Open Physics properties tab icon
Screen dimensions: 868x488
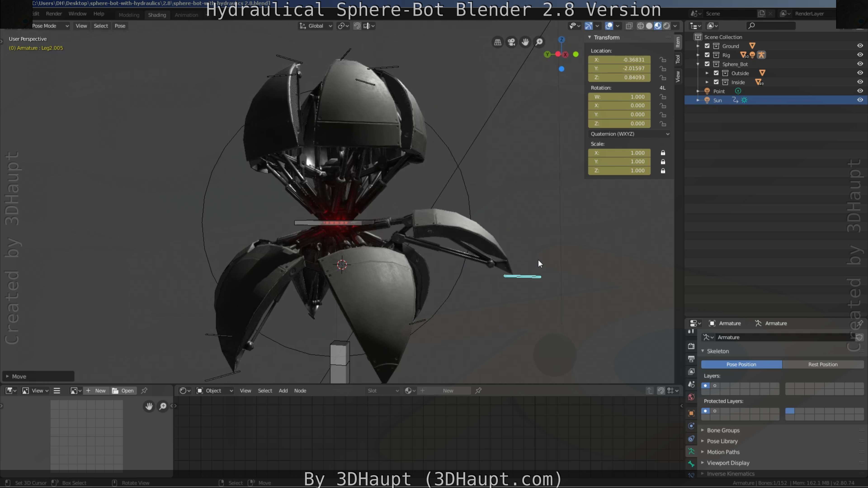pos(691,426)
